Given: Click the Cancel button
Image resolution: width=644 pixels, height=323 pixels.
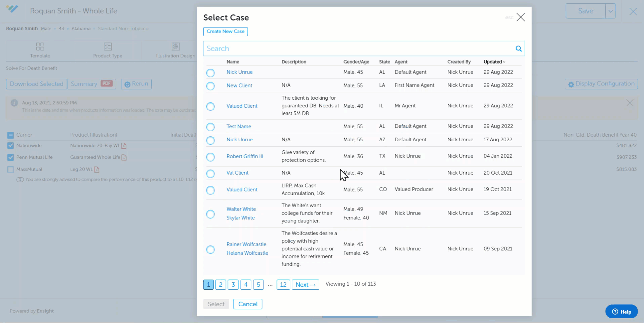Looking at the screenshot, I should point(248,304).
